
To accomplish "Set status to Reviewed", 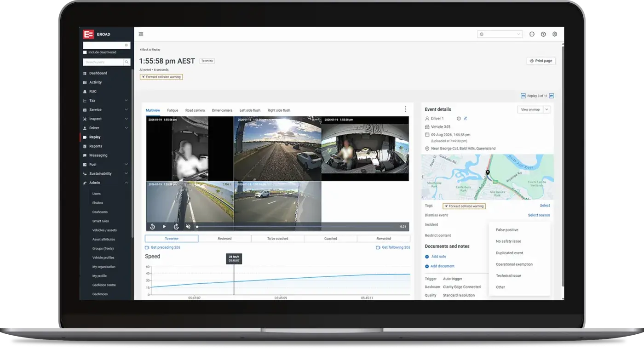I will pyautogui.click(x=224, y=239).
